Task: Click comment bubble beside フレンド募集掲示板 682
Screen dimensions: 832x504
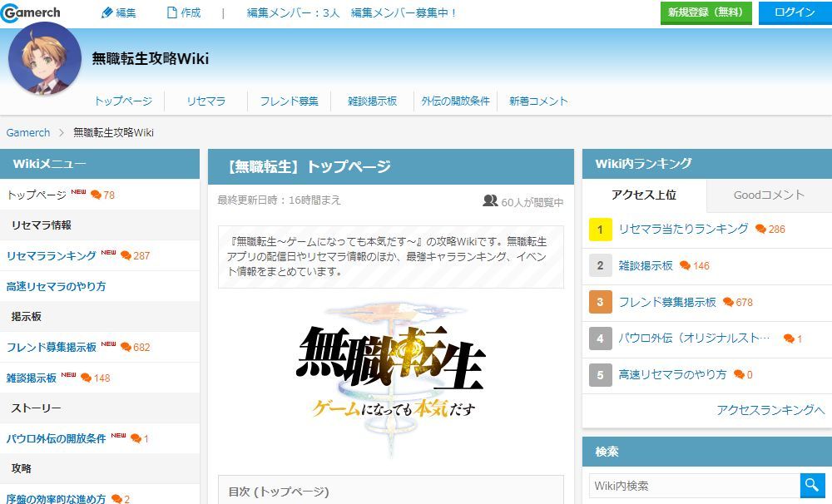Action: pyautogui.click(x=126, y=347)
